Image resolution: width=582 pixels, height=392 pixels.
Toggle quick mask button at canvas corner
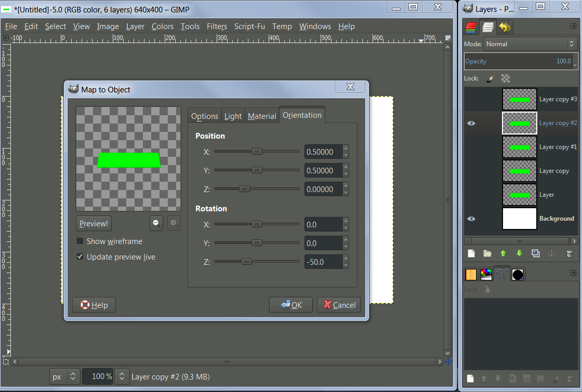pos(6,361)
